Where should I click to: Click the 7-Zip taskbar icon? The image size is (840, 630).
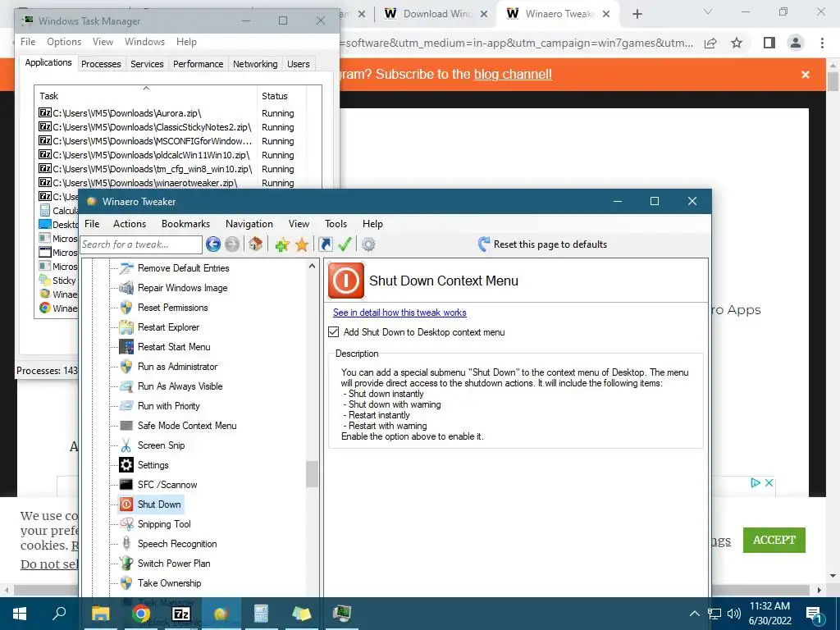[181, 614]
